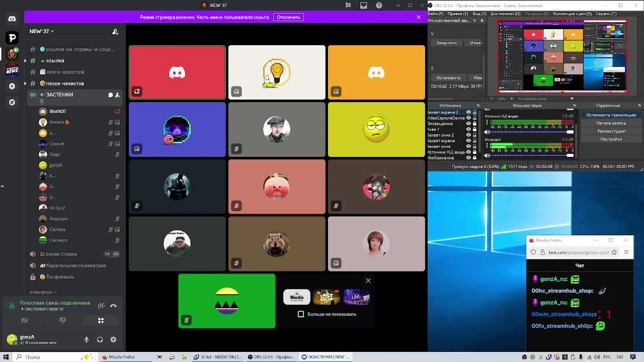Click Запустить button in OBS dock
The image size is (644, 362).
click(x=447, y=43)
